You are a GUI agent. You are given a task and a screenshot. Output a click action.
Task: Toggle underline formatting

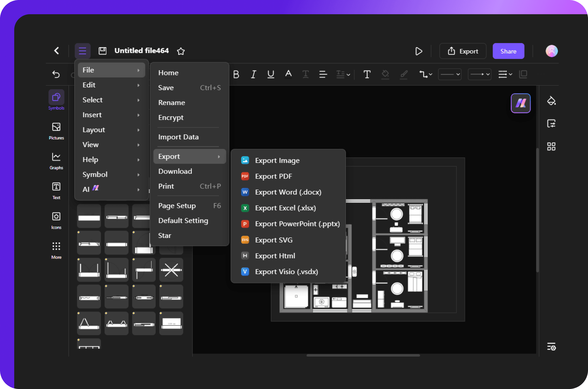point(271,74)
